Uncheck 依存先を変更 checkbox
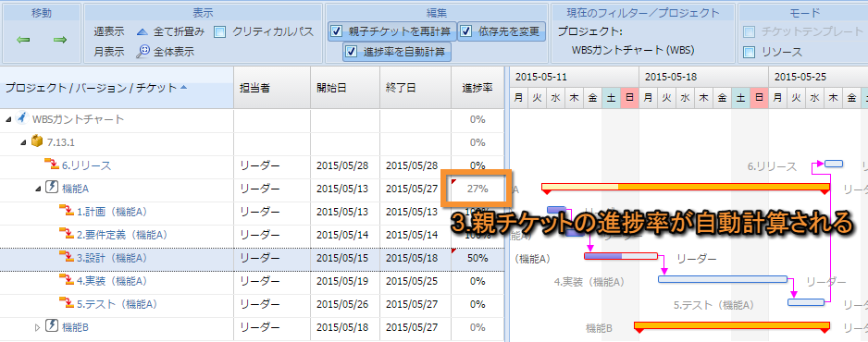The image size is (868, 342). 466,31
